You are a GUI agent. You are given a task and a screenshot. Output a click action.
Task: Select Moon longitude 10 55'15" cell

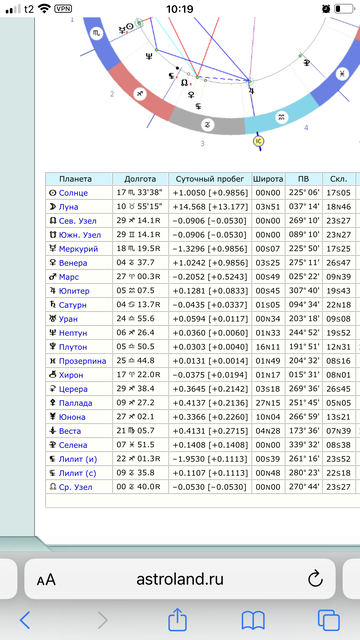[x=140, y=207]
